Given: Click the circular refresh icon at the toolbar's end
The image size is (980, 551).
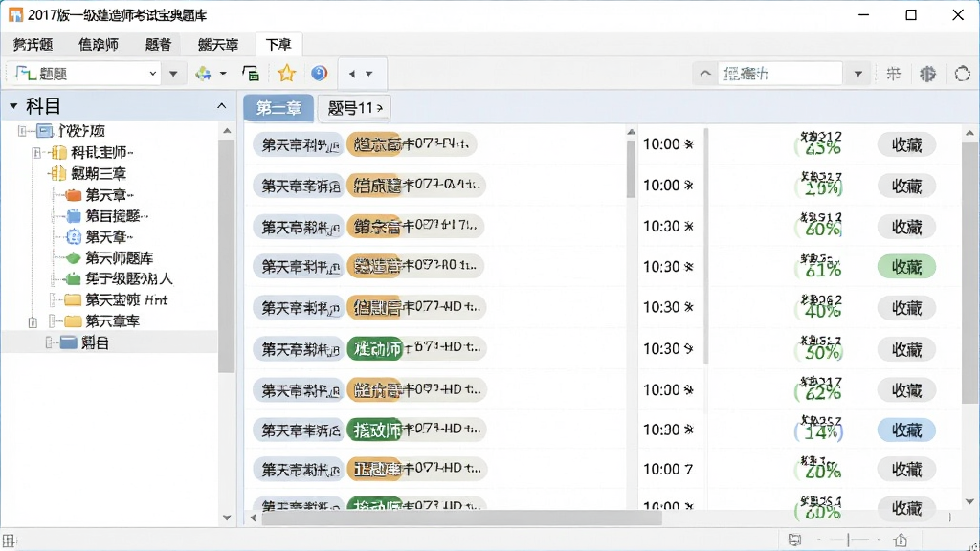Looking at the screenshot, I should point(963,74).
